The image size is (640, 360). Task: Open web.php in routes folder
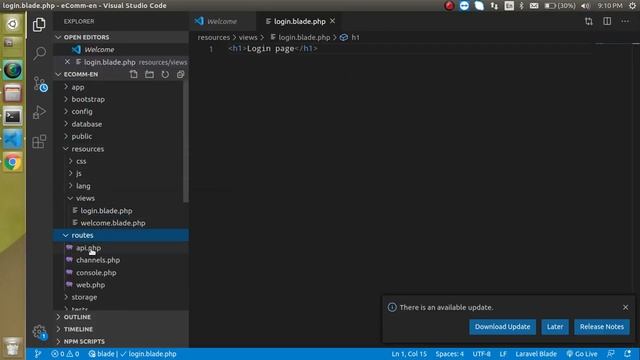pos(121,285)
